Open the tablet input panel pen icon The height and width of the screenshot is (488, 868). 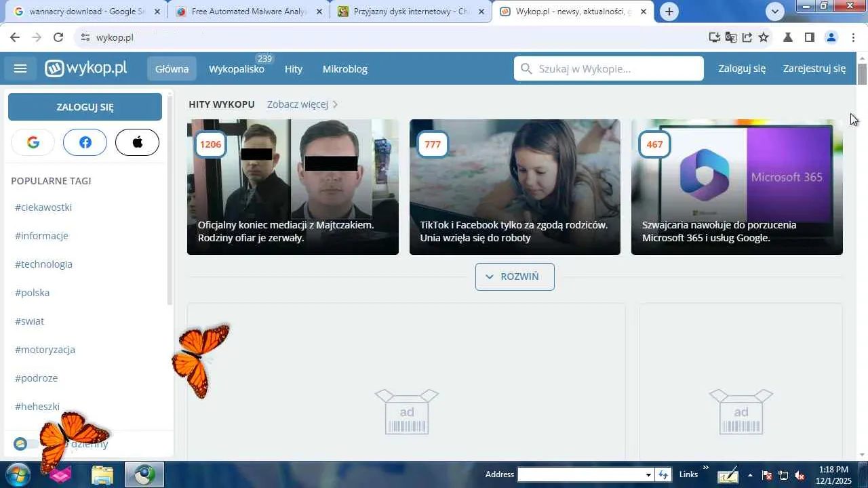click(728, 475)
